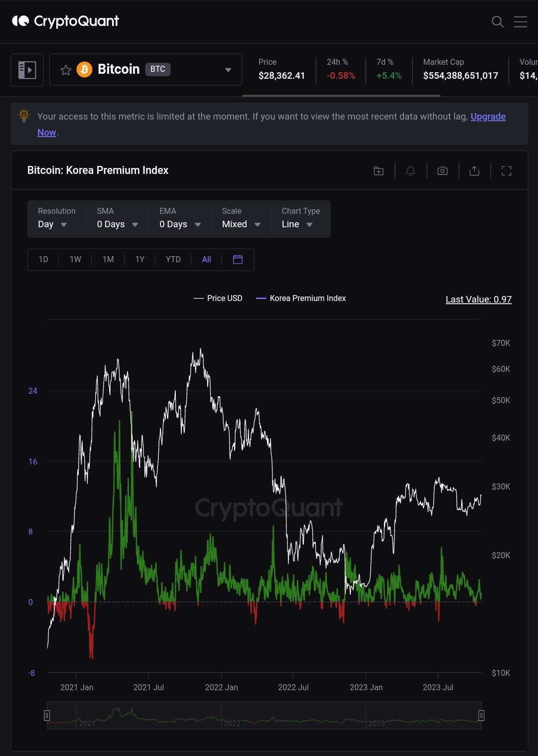Toggle the Korea Premium Index legend series

click(x=300, y=298)
